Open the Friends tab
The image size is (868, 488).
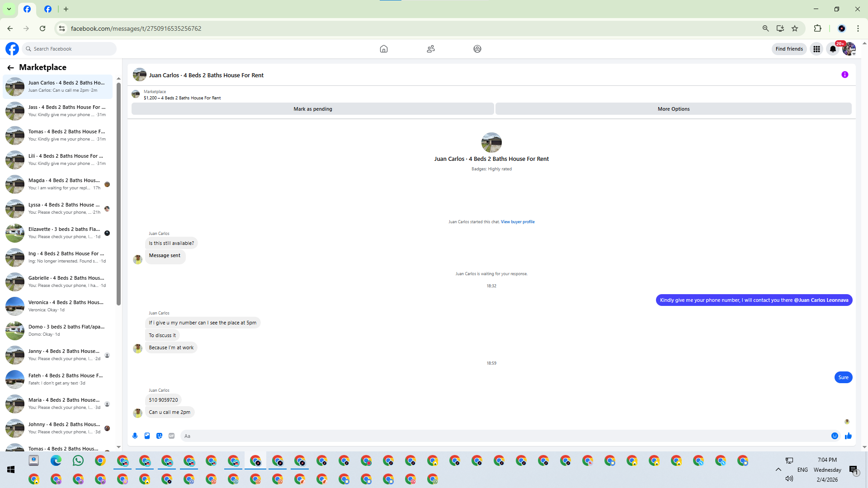(431, 49)
